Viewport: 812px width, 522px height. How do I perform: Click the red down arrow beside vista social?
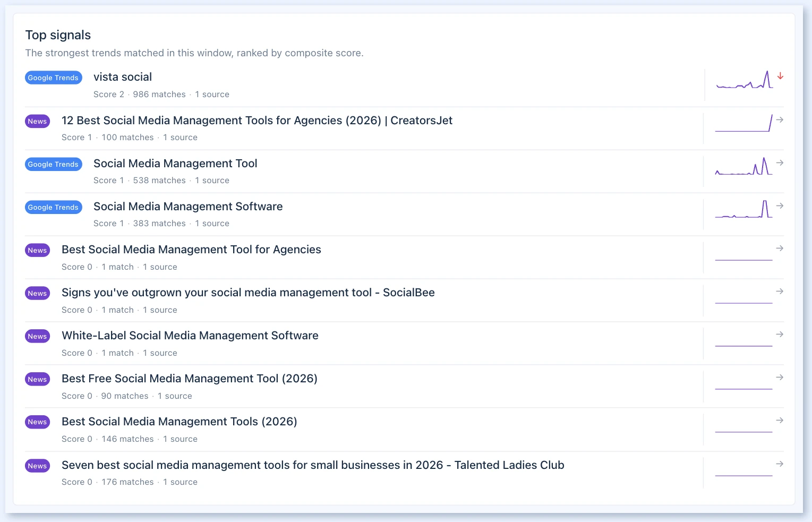780,76
